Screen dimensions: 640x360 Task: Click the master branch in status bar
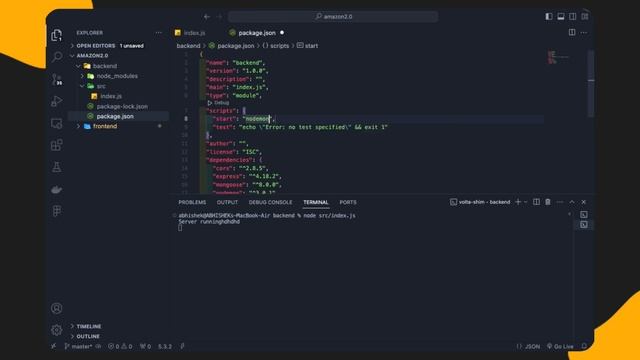tap(78, 346)
